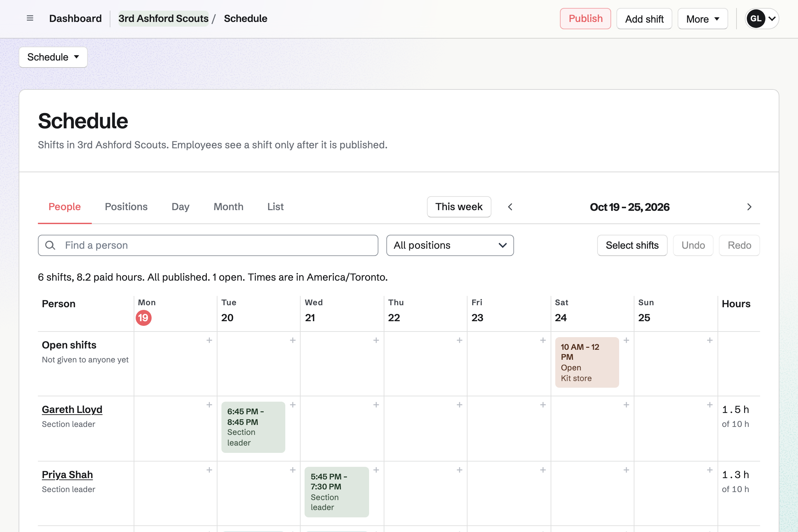Image resolution: width=798 pixels, height=532 pixels.
Task: Click the Publish button
Action: click(585, 19)
